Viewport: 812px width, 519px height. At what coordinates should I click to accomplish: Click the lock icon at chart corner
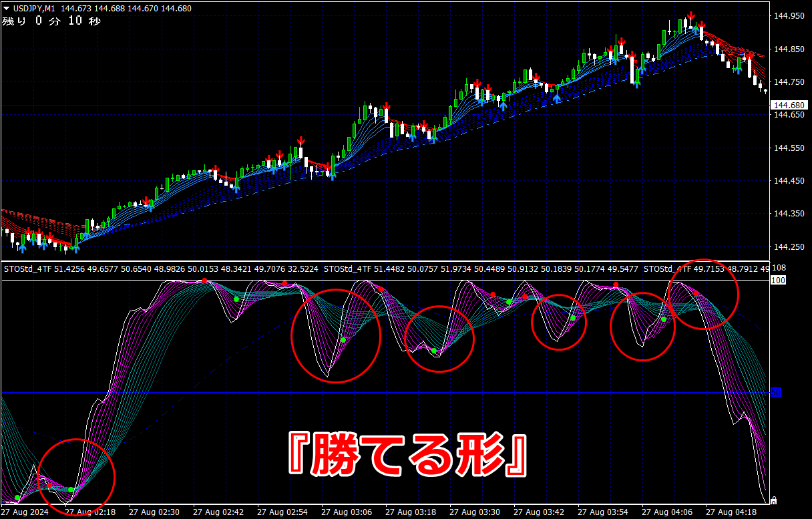773,500
